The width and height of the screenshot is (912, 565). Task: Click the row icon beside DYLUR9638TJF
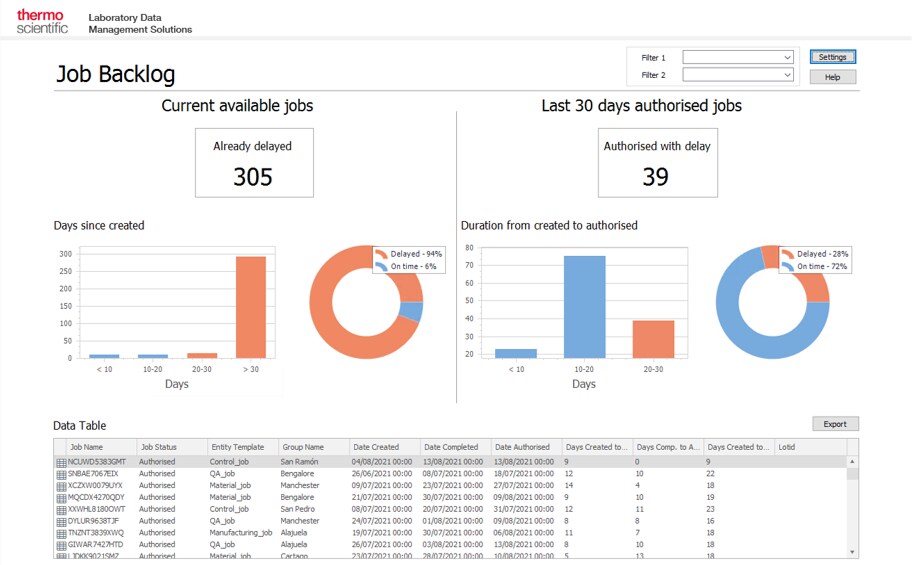(x=61, y=521)
